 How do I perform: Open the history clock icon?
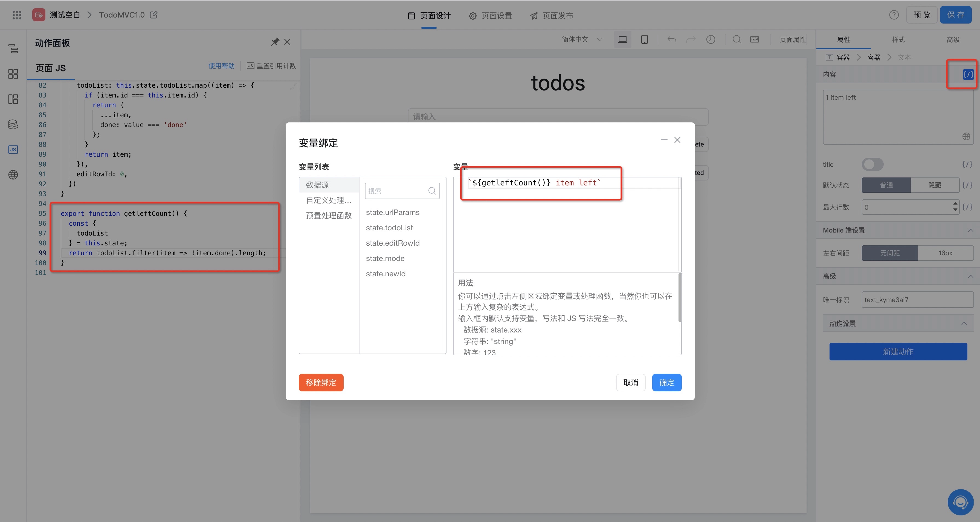pyautogui.click(x=710, y=40)
